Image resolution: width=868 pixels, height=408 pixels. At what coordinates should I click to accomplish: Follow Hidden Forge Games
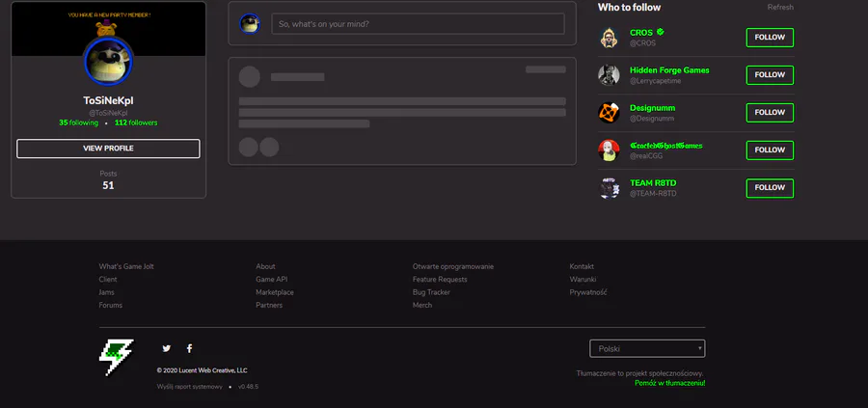[x=770, y=75]
